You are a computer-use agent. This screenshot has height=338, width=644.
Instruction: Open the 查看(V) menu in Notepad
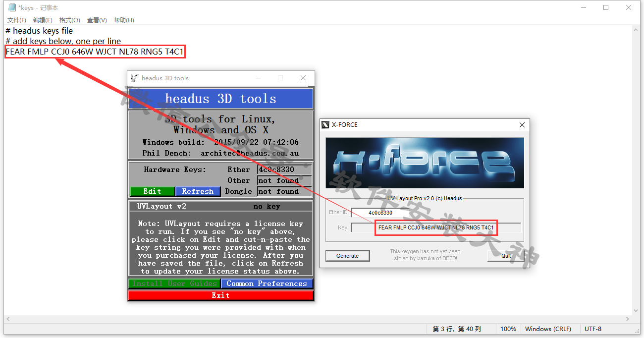coord(97,20)
